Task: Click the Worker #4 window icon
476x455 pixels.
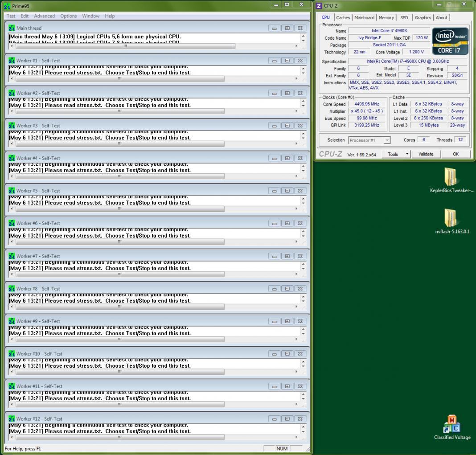Action: [12, 158]
